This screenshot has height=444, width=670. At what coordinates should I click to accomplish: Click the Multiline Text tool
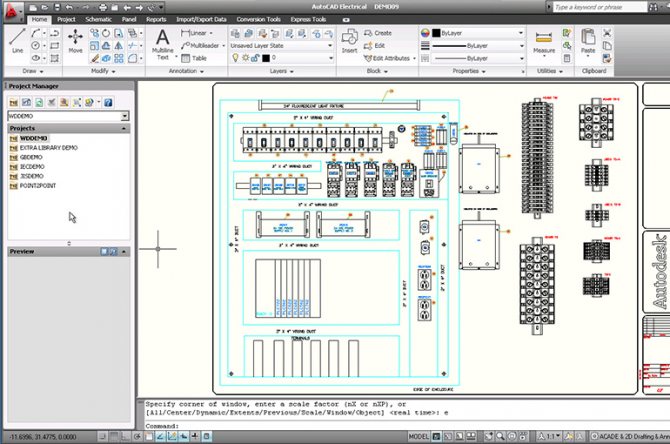(x=163, y=44)
